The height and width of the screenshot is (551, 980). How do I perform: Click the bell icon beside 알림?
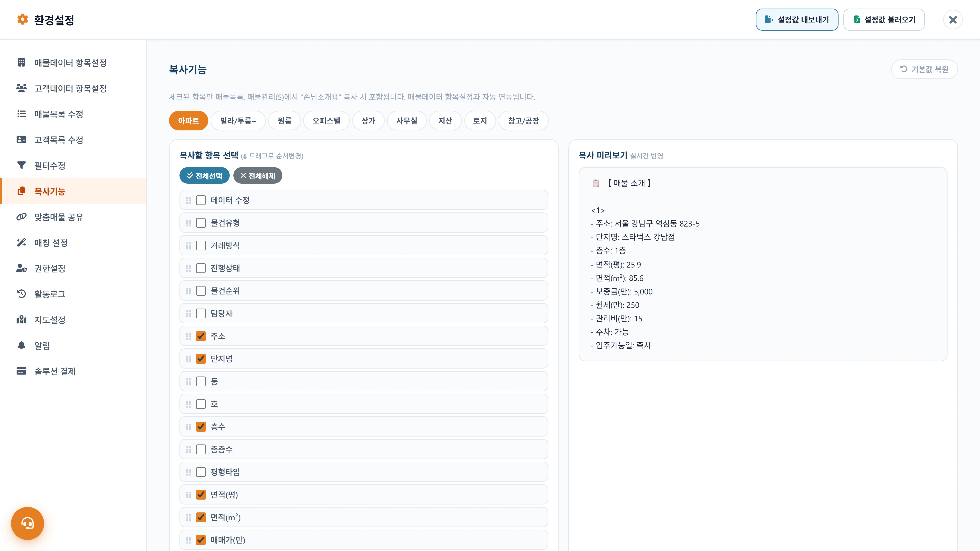click(x=21, y=345)
